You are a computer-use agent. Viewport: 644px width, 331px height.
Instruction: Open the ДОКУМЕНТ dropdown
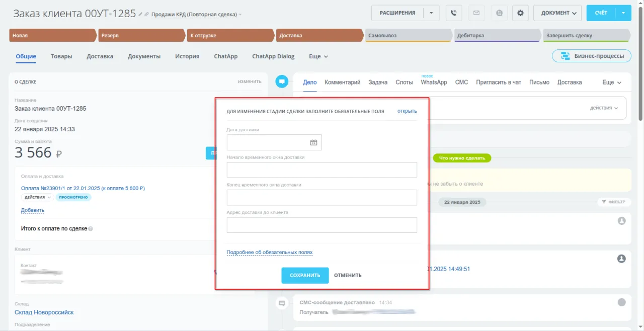(x=557, y=13)
